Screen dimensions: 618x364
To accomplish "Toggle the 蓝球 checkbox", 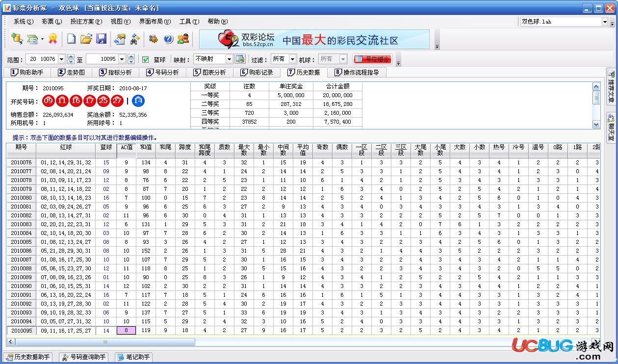I will (x=146, y=59).
